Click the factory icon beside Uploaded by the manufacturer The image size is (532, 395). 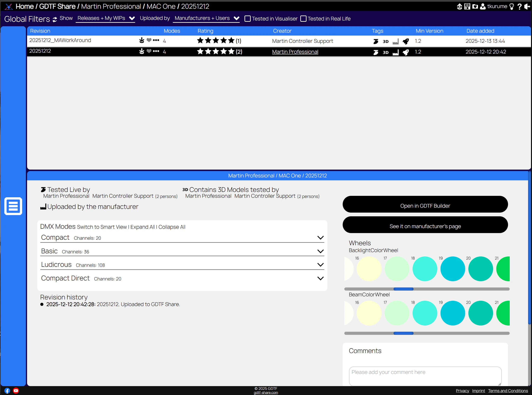click(x=43, y=207)
